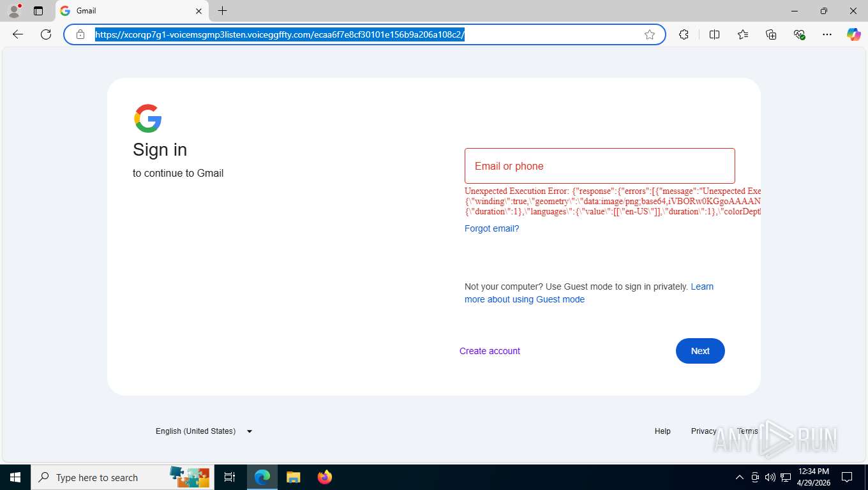Open the tab actions menu icon
The width and height of the screenshot is (868, 490).
click(38, 11)
